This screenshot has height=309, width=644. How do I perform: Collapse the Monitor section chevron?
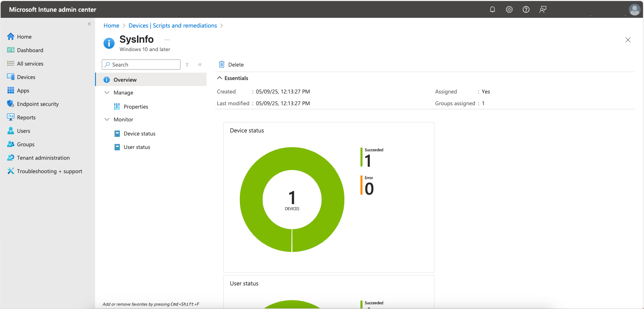[x=107, y=119]
